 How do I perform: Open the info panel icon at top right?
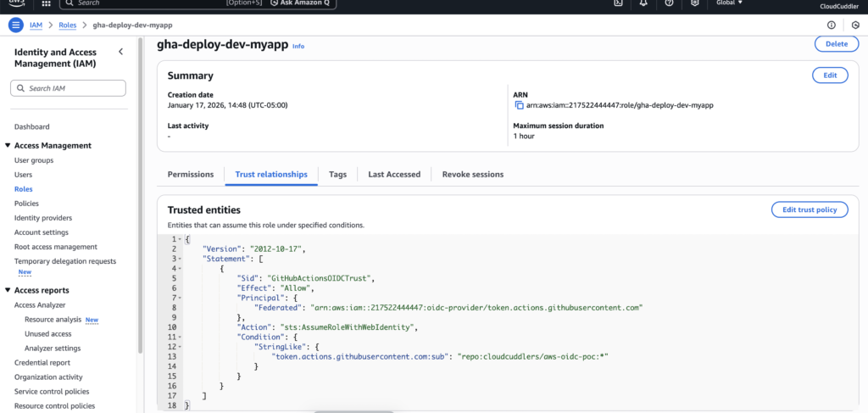(x=831, y=25)
